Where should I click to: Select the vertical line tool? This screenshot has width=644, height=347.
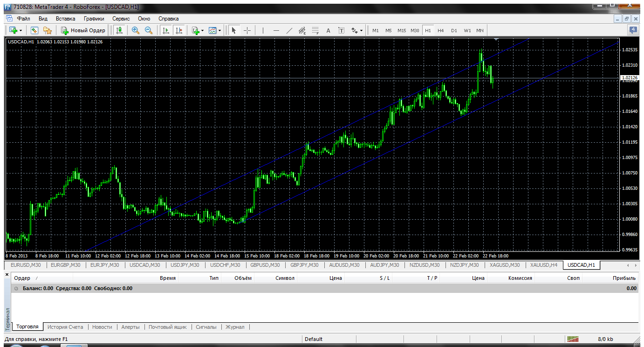point(263,30)
